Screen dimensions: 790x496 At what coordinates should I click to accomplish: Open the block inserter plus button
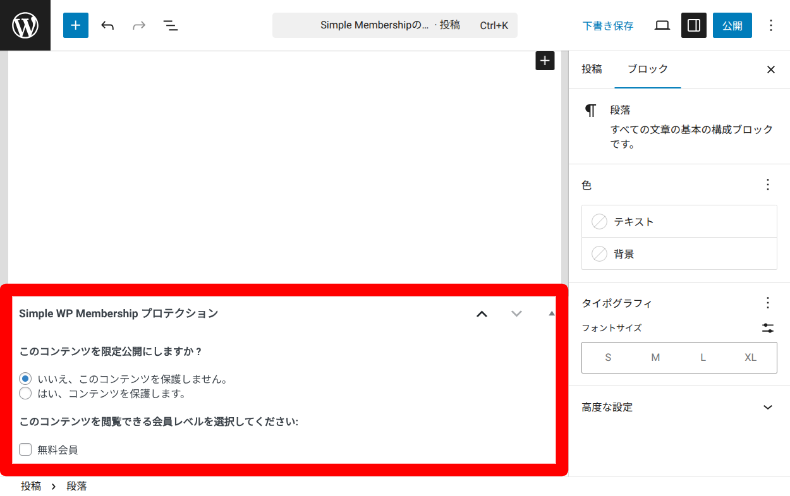pos(76,25)
